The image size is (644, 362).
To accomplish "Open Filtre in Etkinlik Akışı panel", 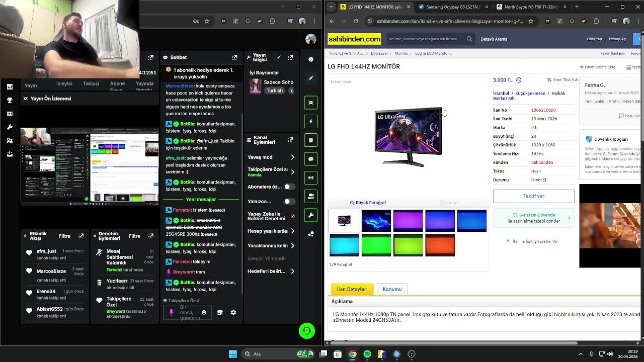I will coord(64,236).
